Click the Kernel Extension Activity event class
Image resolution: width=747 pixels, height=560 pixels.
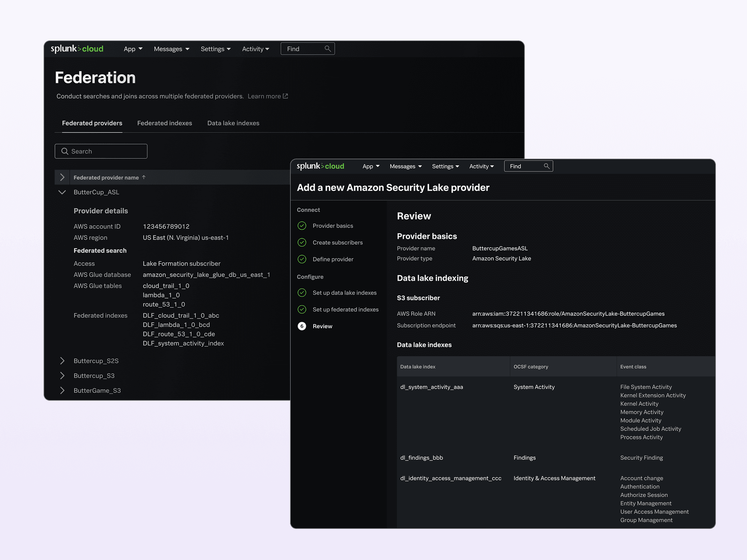(x=653, y=395)
